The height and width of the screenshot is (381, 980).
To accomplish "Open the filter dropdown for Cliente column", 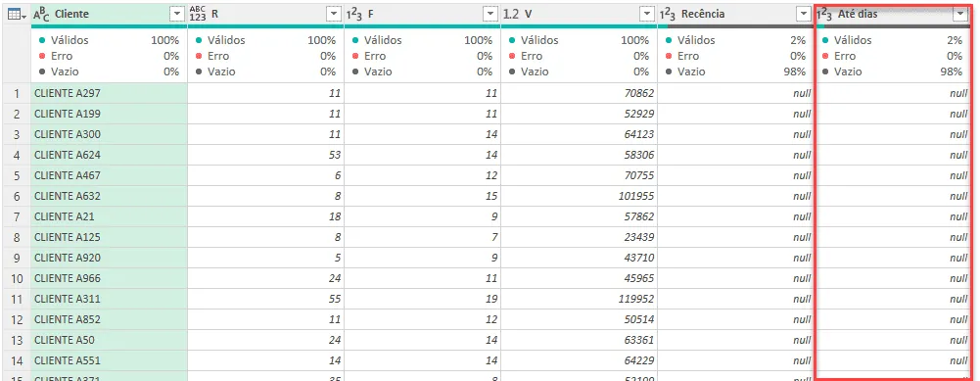I will point(177,15).
